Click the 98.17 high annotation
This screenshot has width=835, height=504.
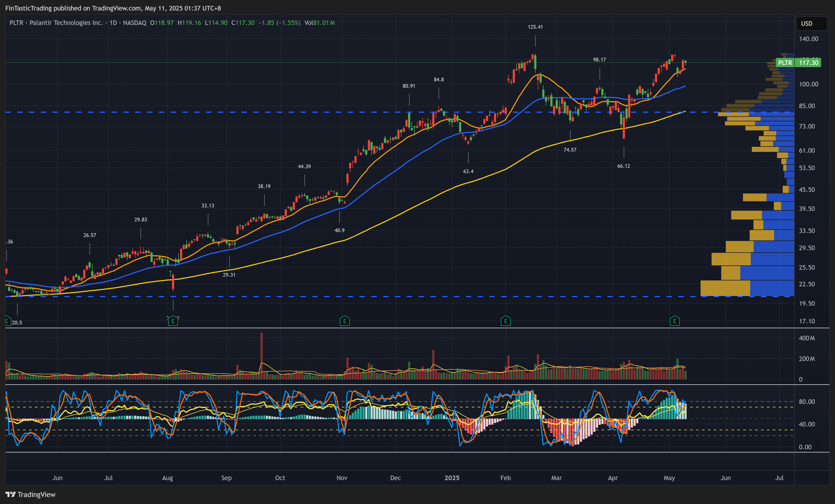(599, 60)
